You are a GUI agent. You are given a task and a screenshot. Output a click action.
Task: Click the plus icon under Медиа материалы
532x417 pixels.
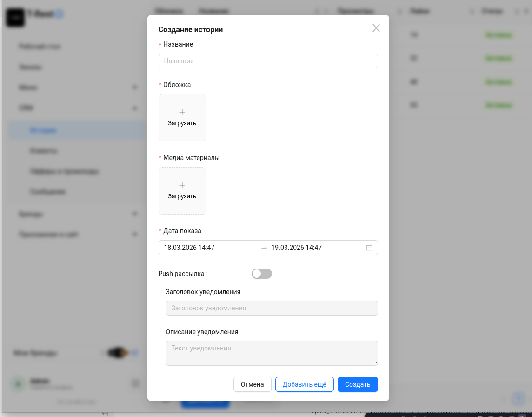182,185
